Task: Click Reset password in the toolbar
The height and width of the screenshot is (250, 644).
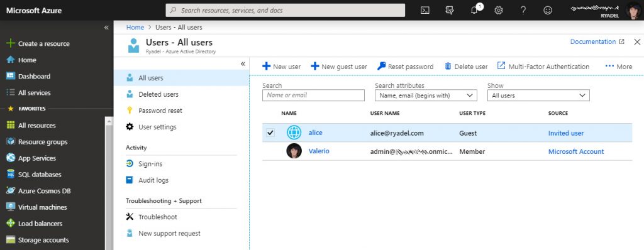Action: point(406,67)
